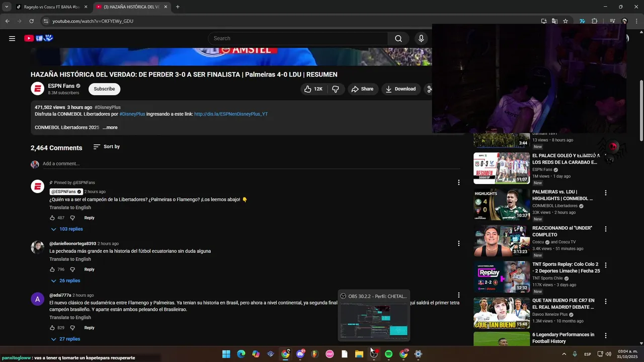Bookmark this page with the star
The image size is (644, 362).
tap(566, 21)
